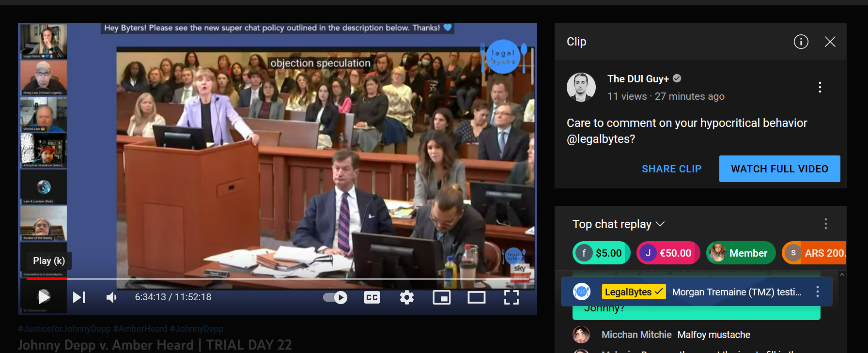Click the verified badge next to The DUI Guy+
868x353 pixels.
coord(677,78)
